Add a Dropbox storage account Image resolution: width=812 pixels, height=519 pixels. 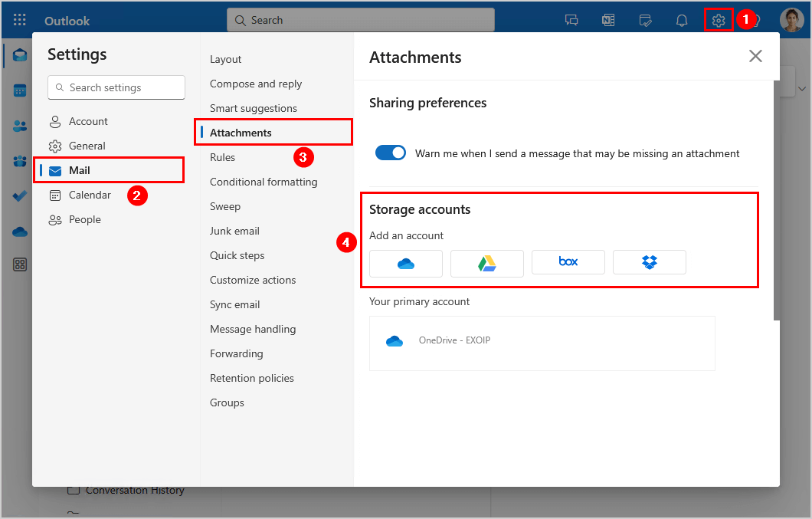(x=650, y=263)
